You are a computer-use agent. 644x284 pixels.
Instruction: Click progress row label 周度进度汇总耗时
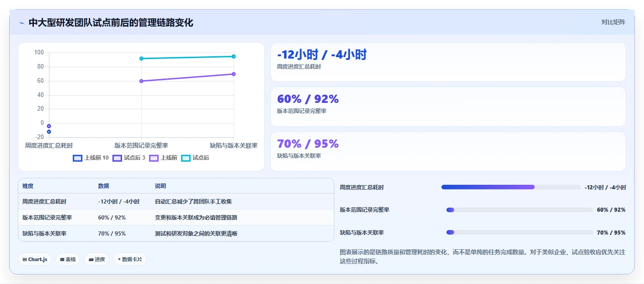pos(362,187)
